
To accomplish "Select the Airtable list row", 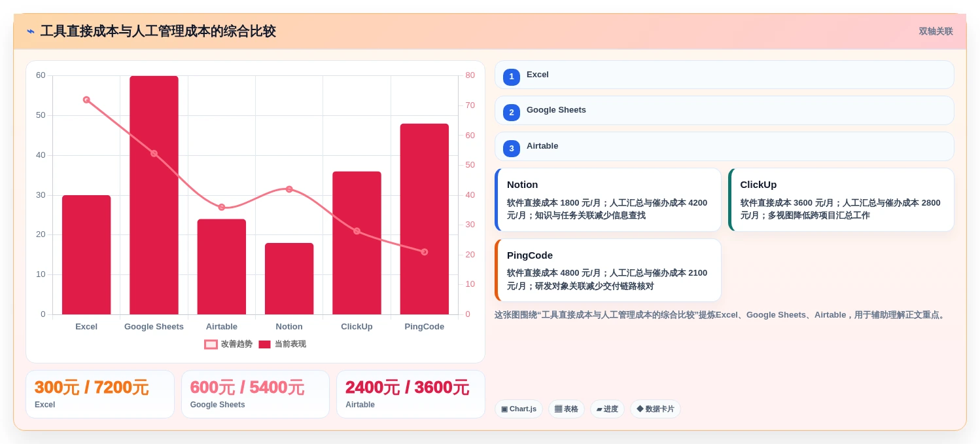I will 724,147.
